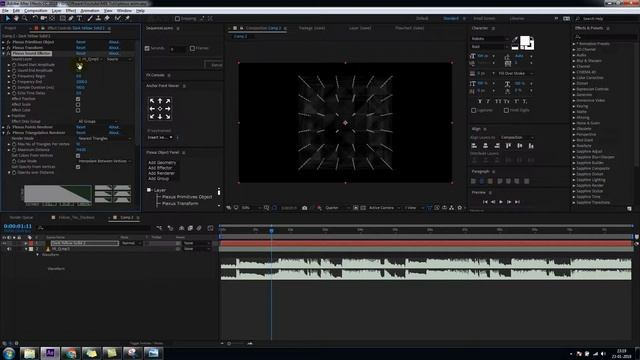Click bottom-right arrow in Anchor Point Mover
640x360 pixels.
[167, 116]
